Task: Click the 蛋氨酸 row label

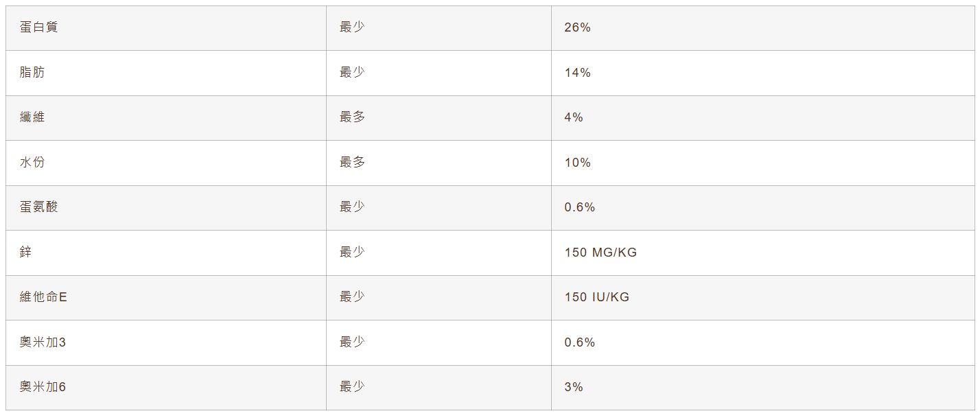Action: 39,207
